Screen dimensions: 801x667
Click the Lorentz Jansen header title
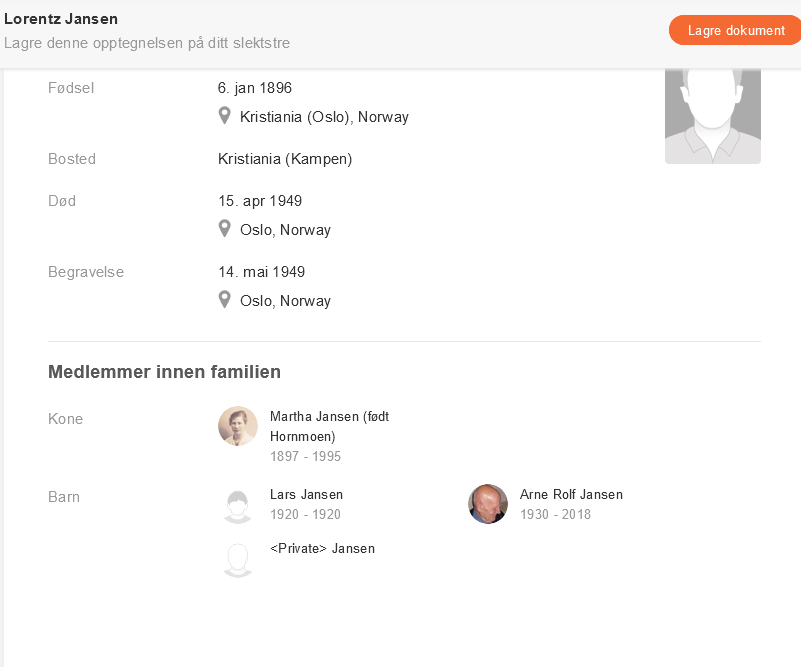coord(61,18)
